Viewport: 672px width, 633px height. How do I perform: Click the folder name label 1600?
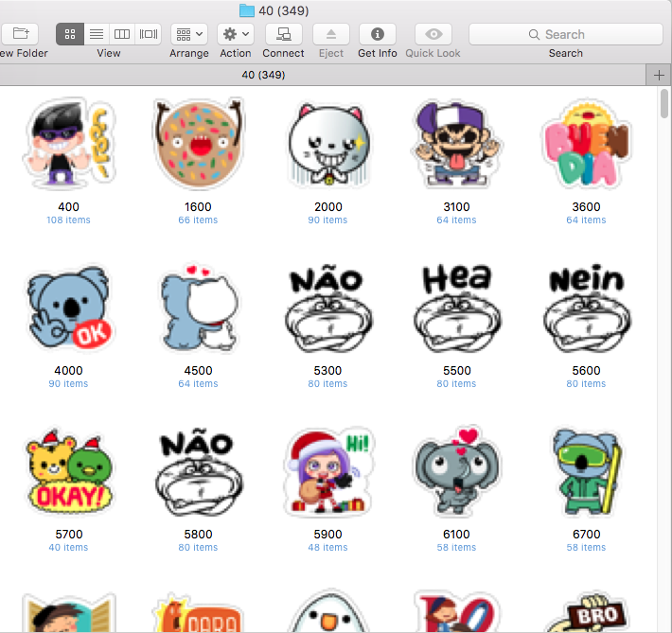(x=198, y=207)
